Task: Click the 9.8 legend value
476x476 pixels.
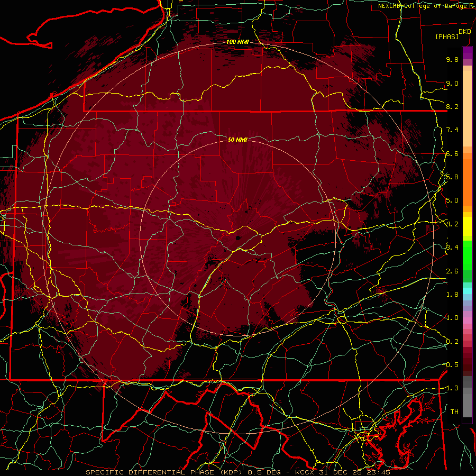Action: tap(452, 59)
